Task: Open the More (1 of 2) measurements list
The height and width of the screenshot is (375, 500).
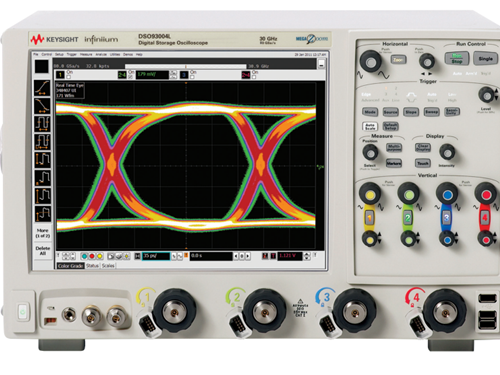Action: 43,233
